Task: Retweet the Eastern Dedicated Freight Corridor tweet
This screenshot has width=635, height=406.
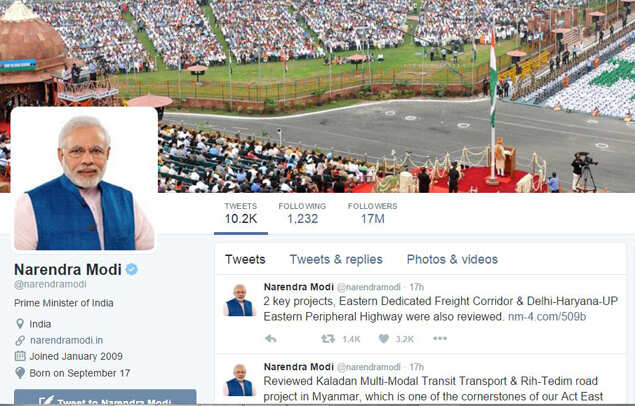Action: pos(328,339)
